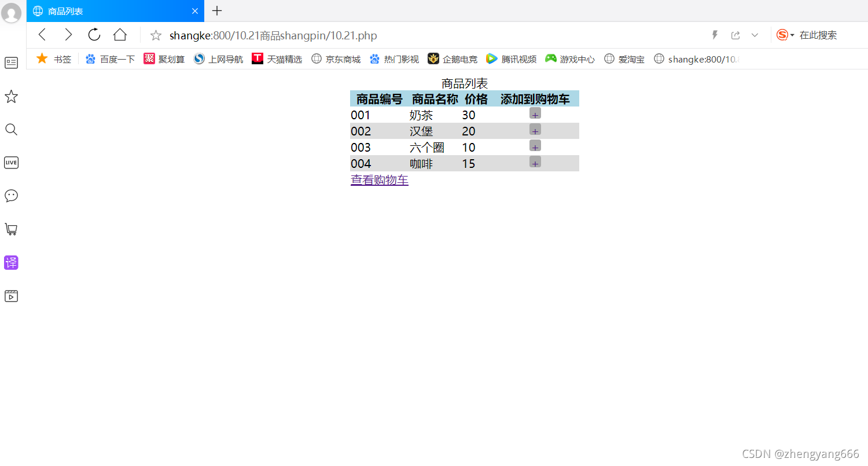Screen dimensions: 868x466
Task: Click the 查看购物车 link
Action: [380, 180]
